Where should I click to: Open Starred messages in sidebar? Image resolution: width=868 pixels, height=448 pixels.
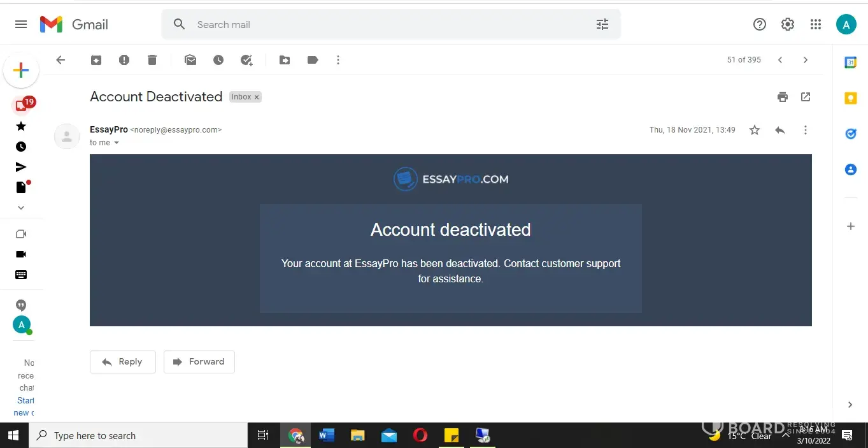click(x=21, y=126)
